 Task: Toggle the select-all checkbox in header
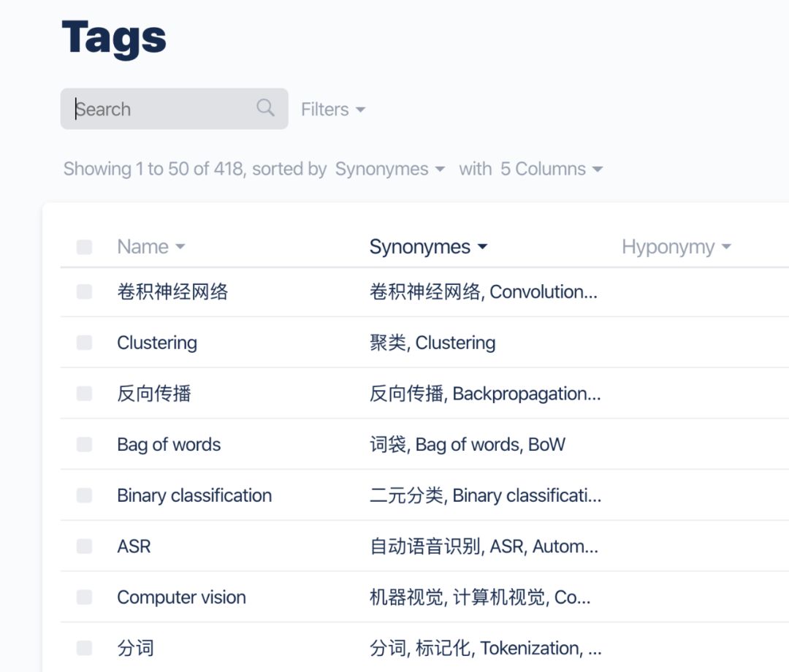tap(84, 247)
